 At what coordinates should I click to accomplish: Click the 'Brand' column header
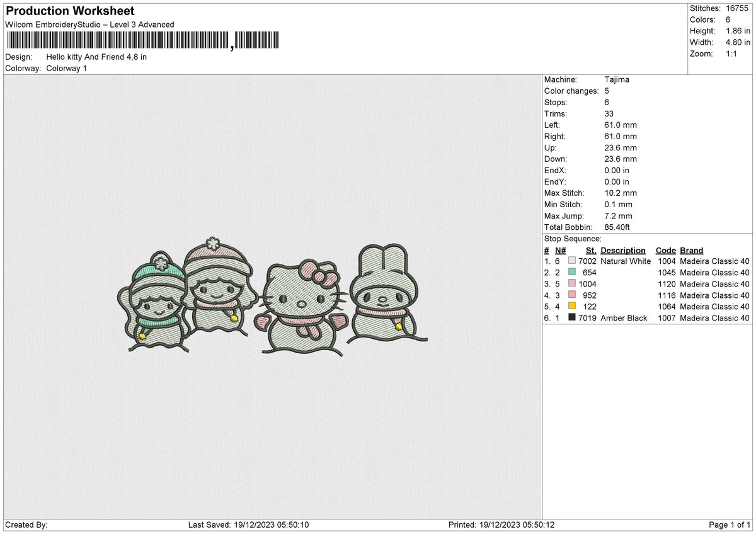pyautogui.click(x=692, y=251)
